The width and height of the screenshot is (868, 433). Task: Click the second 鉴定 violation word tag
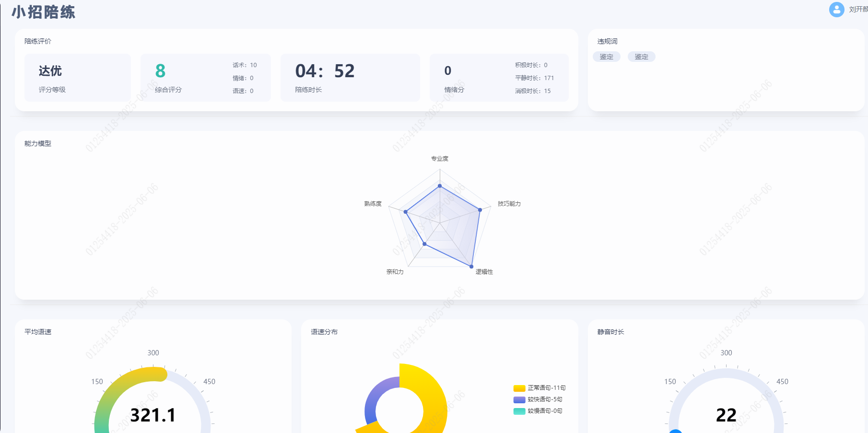pyautogui.click(x=642, y=57)
